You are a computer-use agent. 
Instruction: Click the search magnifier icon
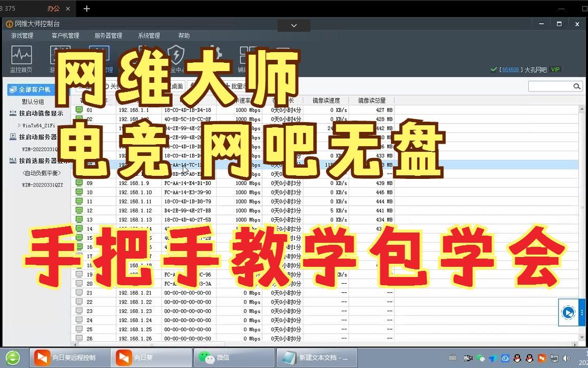tap(577, 86)
